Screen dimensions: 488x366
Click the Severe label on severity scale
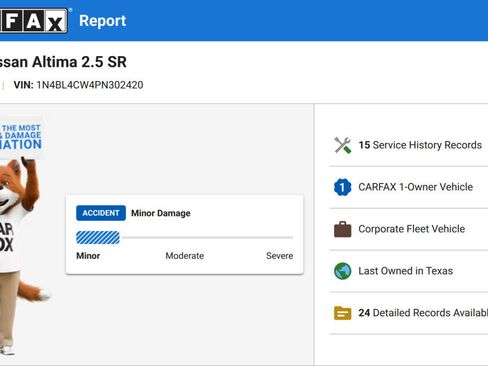coord(280,256)
